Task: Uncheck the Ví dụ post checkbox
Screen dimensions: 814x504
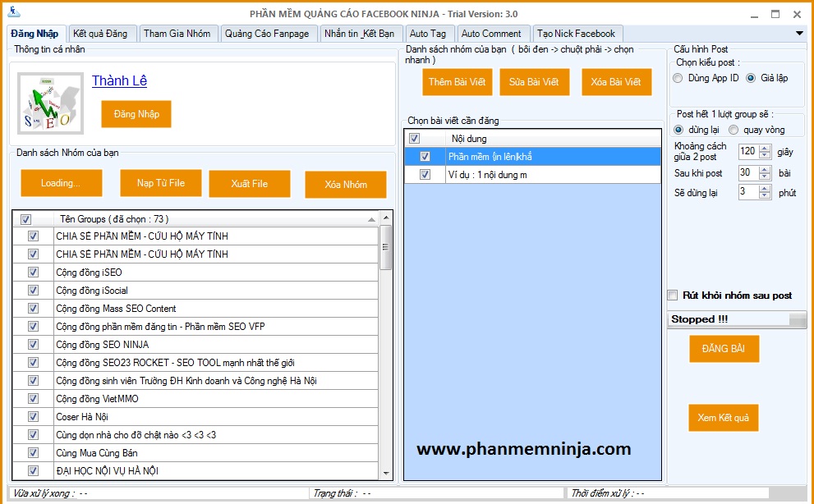Action: pyautogui.click(x=425, y=174)
